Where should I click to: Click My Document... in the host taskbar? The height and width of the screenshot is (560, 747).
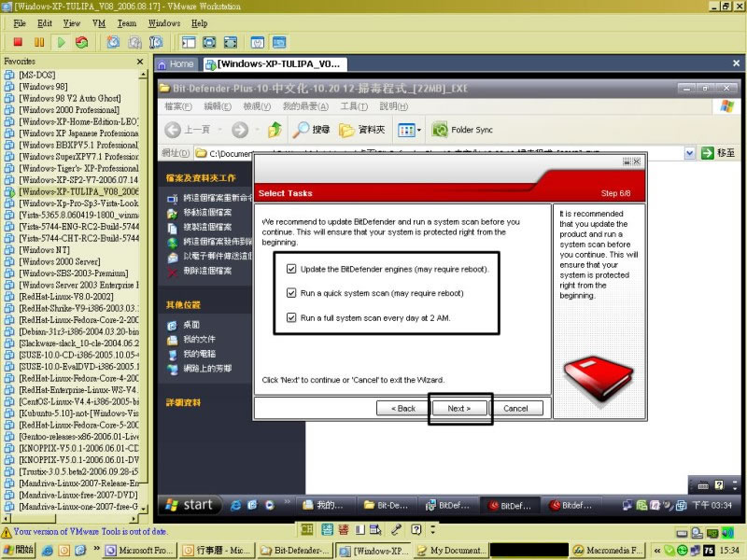click(451, 551)
